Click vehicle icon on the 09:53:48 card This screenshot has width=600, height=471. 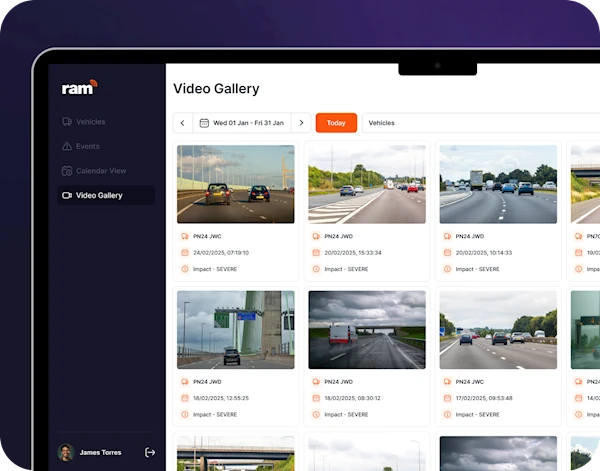pyautogui.click(x=447, y=381)
